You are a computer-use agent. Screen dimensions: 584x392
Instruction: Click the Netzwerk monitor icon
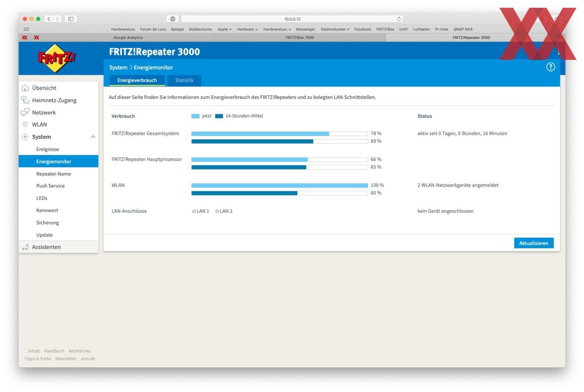(25, 112)
